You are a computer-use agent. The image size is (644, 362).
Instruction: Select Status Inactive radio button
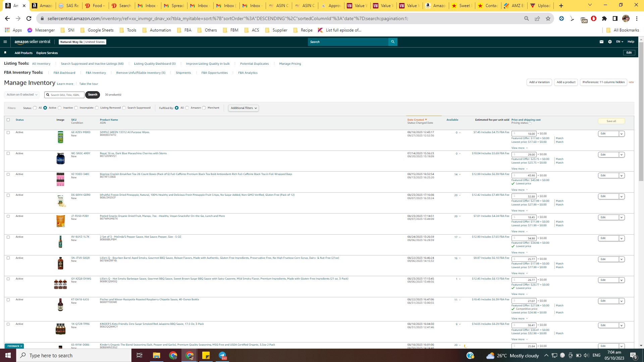pyautogui.click(x=60, y=108)
